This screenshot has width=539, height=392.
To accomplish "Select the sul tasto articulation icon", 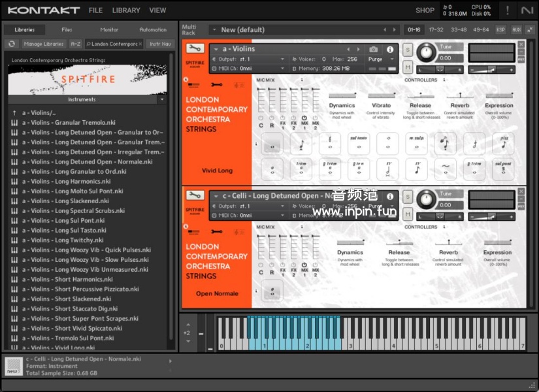I will [x=359, y=144].
